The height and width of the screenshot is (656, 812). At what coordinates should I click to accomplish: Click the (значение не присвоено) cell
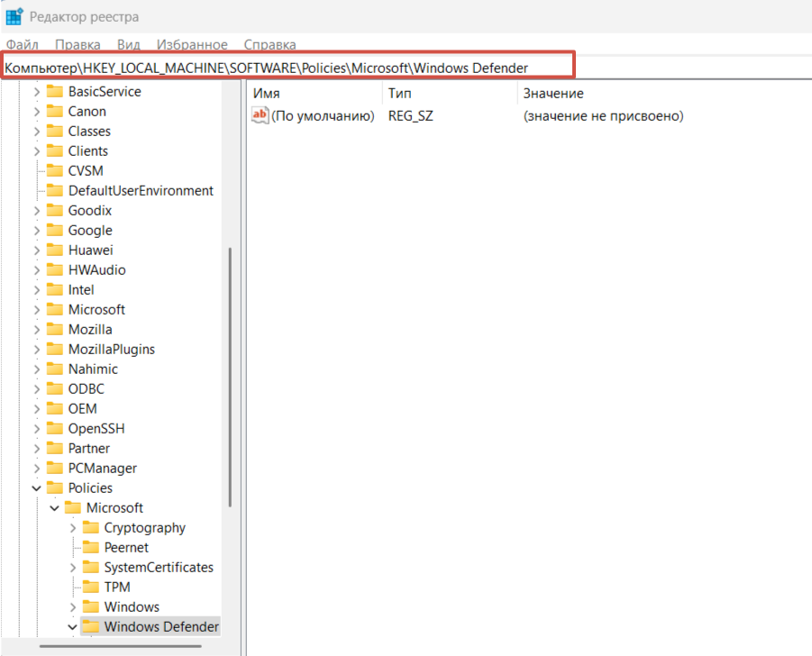click(603, 116)
